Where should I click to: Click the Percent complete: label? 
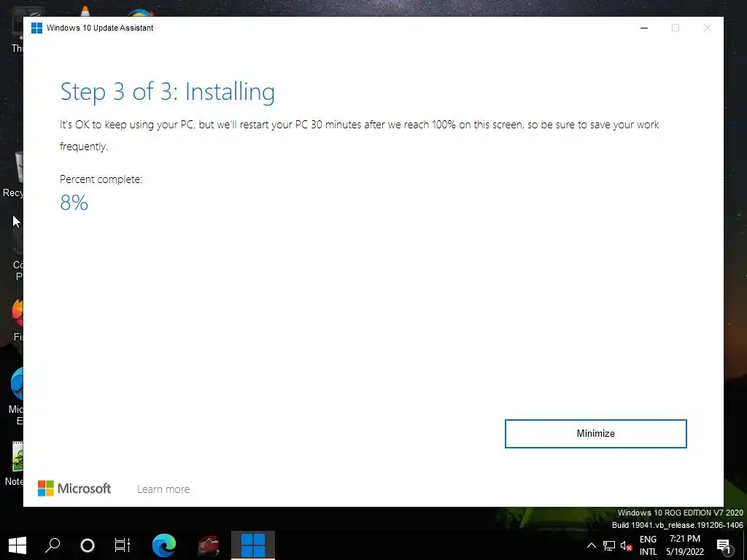coord(101,179)
